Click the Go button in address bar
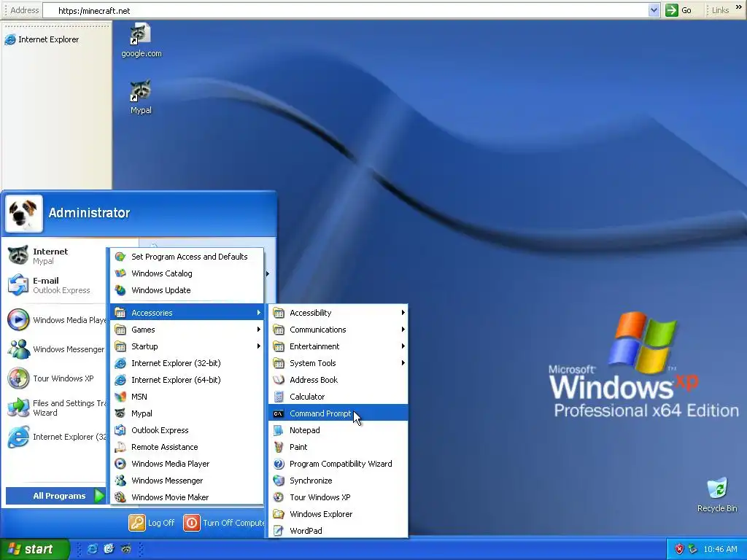Viewport: 747px width, 560px height. 678,10
